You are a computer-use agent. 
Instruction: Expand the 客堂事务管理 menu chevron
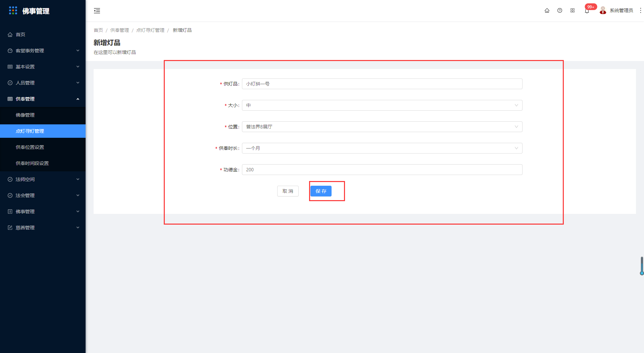78,51
